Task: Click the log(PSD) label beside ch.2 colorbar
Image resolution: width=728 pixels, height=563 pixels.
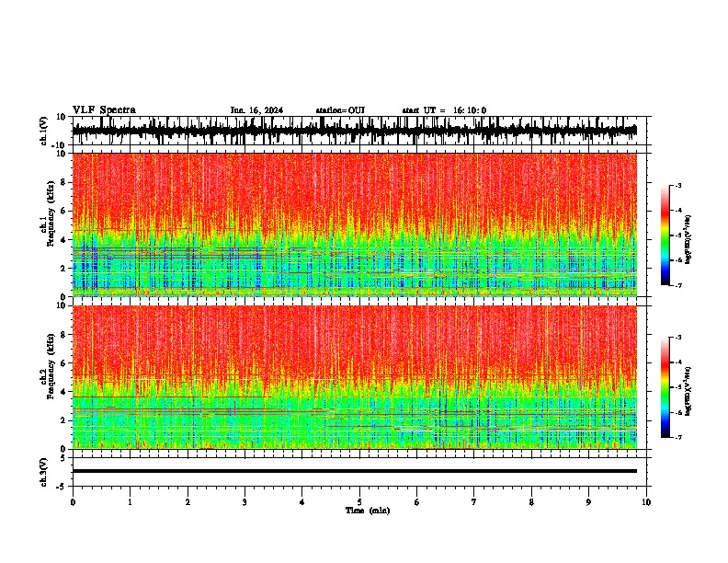Action: pos(688,391)
